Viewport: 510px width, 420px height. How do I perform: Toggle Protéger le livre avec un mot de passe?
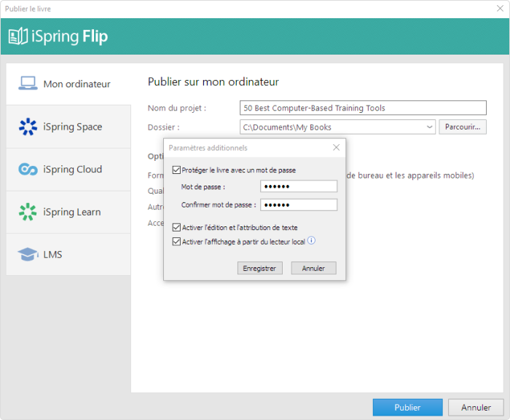click(176, 170)
